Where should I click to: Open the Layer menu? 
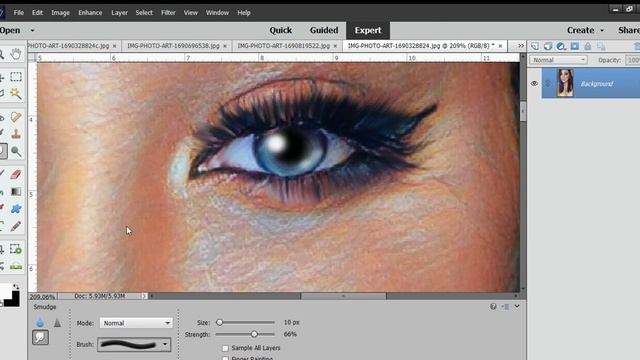pos(120,13)
